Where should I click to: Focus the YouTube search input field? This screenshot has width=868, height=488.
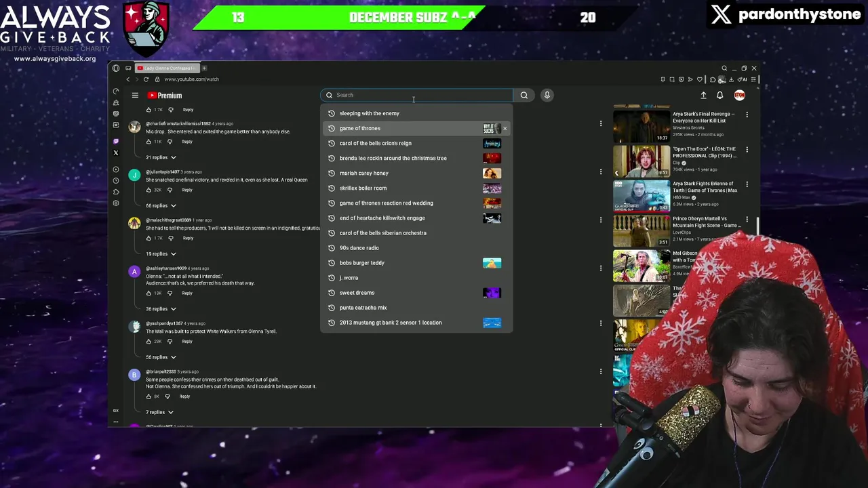[416, 95]
